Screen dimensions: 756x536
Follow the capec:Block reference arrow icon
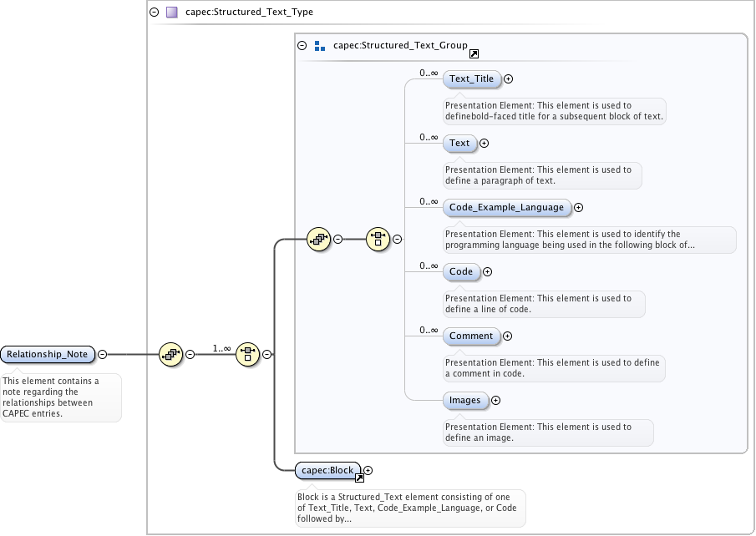click(359, 478)
